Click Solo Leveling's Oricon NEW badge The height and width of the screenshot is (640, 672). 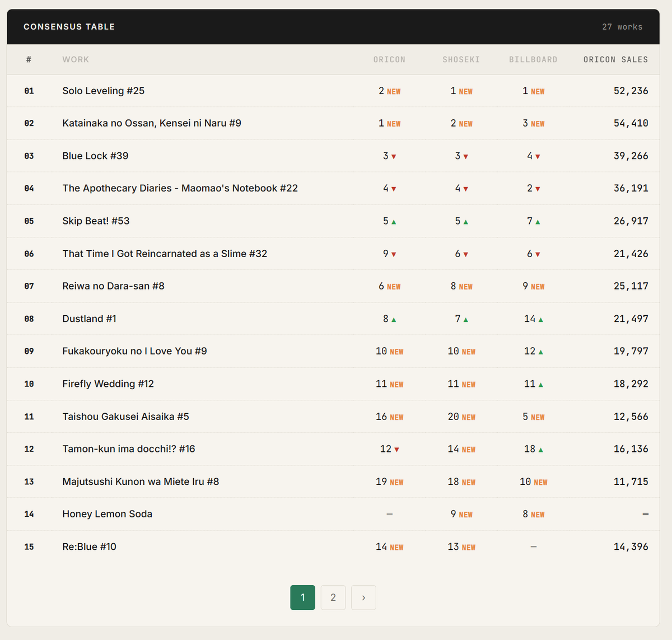tap(394, 91)
